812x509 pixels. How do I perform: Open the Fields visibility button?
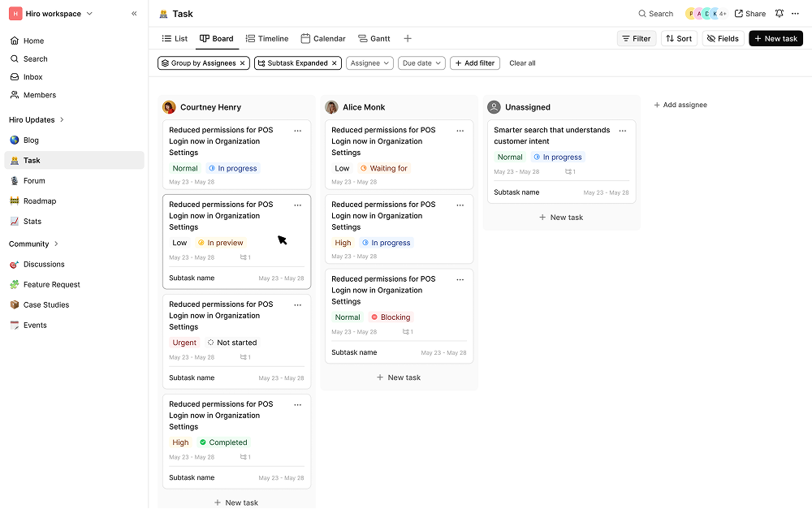click(x=723, y=38)
